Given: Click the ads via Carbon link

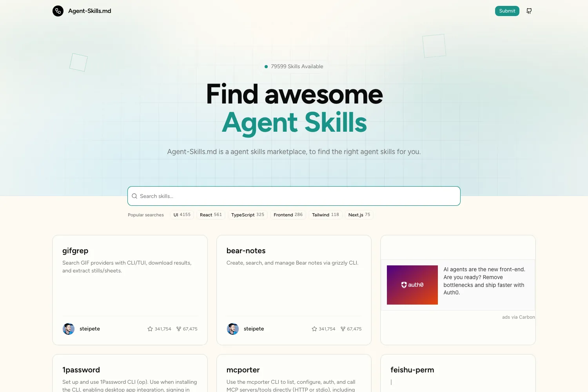Looking at the screenshot, I should pyautogui.click(x=518, y=317).
